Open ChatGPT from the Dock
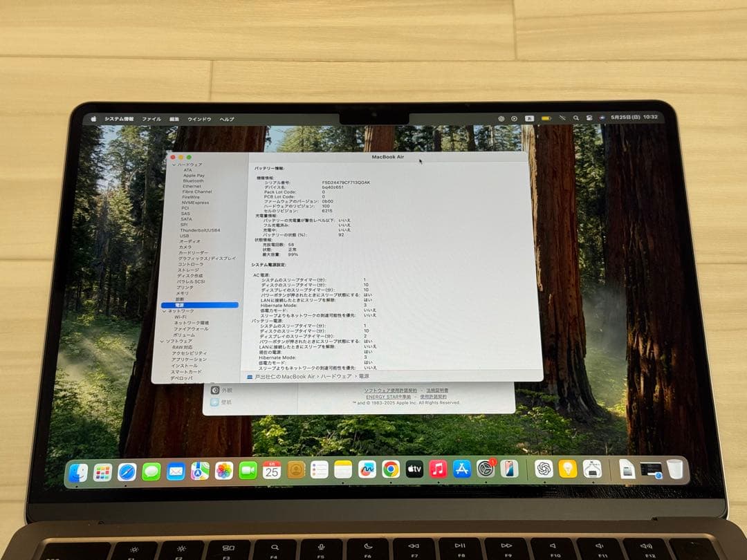Viewport: 747px width, 560px height. [543, 469]
